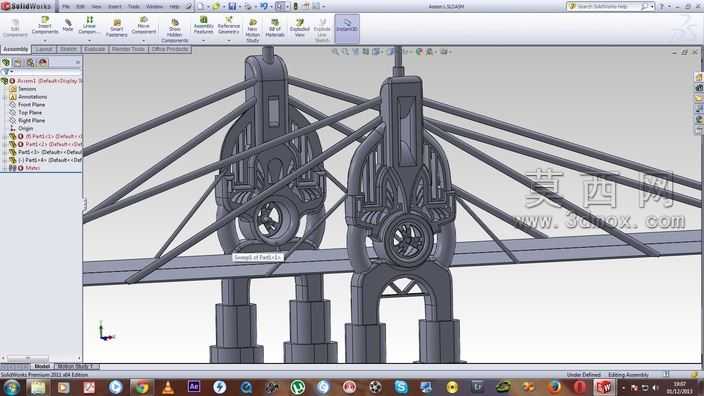The width and height of the screenshot is (704, 396).
Task: Open ConfigurationManager tab icon
Action: [30, 62]
